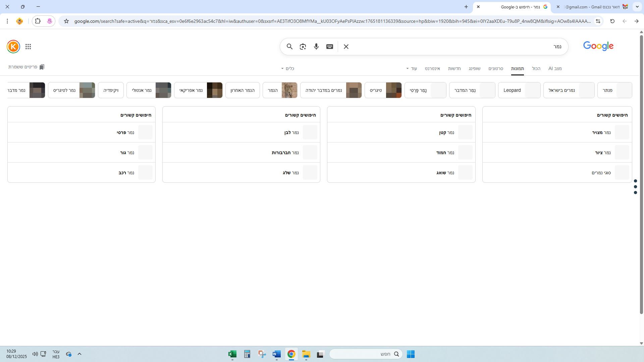Open the browser extensions puzzle icon
The image size is (644, 362).
pyautogui.click(x=38, y=21)
